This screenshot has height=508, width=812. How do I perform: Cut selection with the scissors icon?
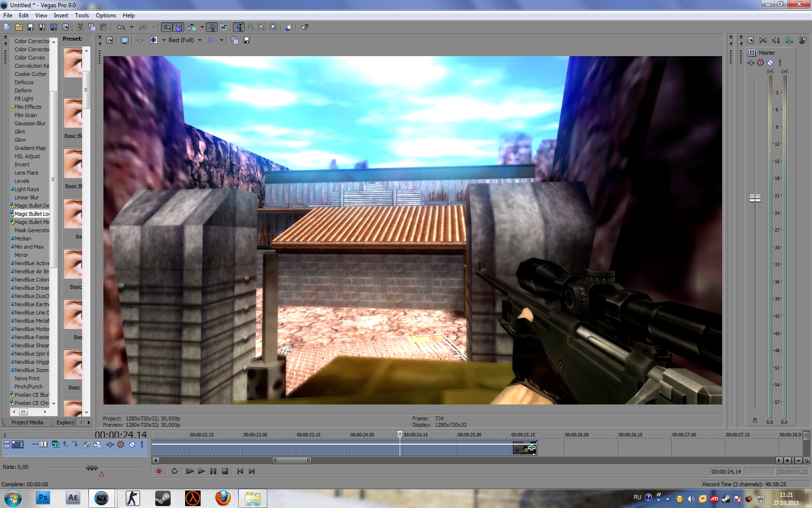click(80, 27)
